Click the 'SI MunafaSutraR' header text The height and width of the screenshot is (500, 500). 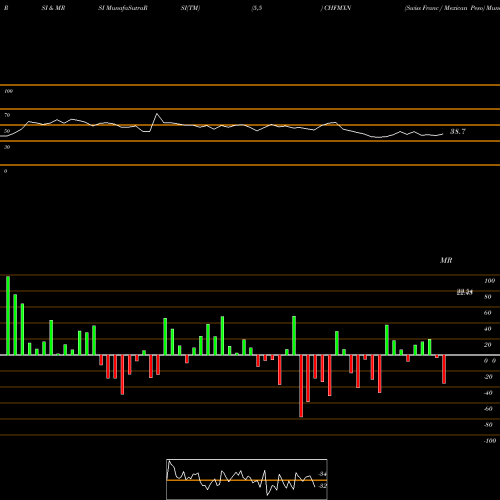123,8
